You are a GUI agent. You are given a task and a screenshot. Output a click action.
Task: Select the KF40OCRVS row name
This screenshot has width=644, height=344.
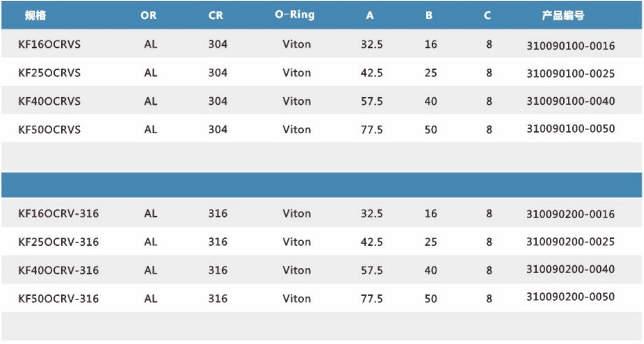pos(49,101)
